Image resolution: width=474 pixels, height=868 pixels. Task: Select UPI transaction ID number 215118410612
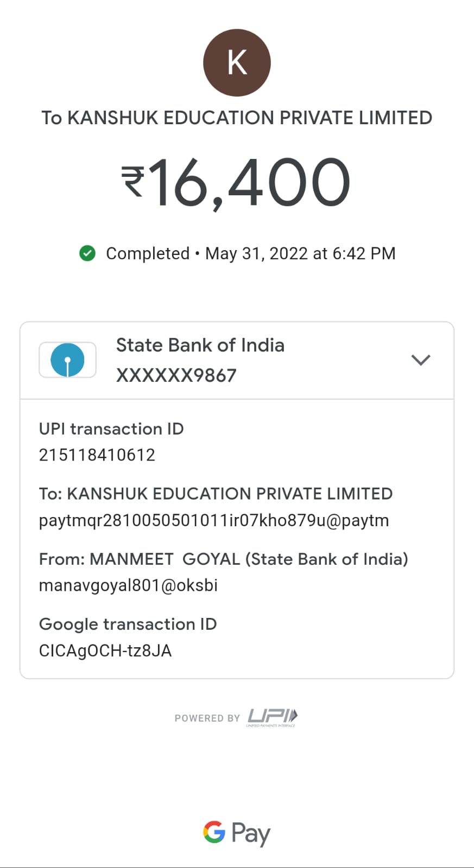click(x=97, y=455)
